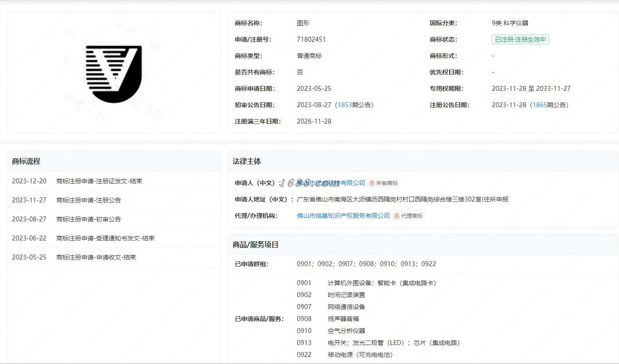Screen dimensions: 619x364
Task: Click the 所有商标 button
Action: pyautogui.click(x=384, y=183)
